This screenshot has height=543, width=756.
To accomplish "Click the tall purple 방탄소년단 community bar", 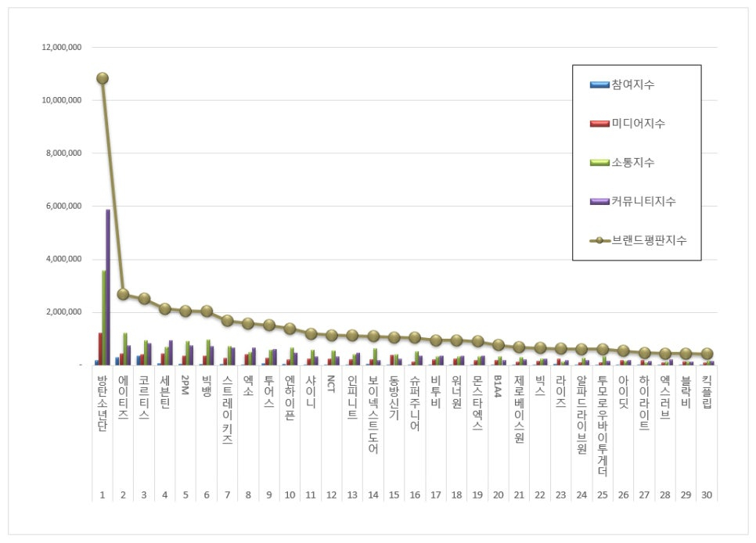I will 108,287.
